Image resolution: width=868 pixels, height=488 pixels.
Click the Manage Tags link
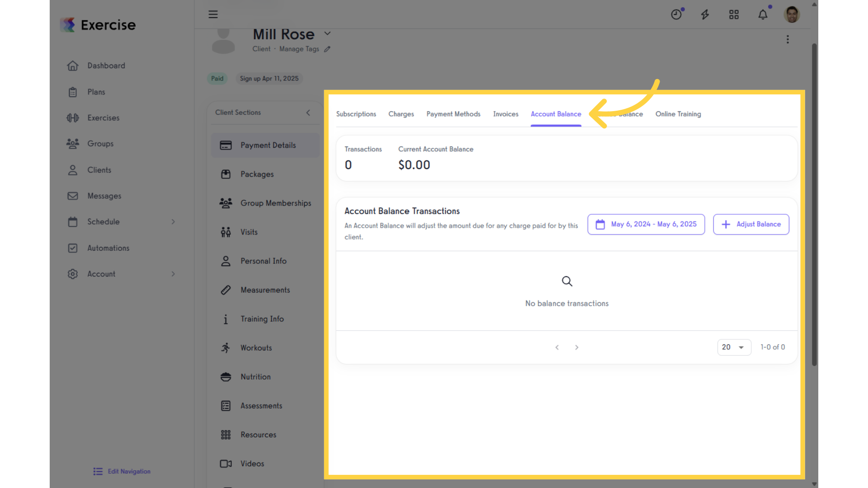299,49
